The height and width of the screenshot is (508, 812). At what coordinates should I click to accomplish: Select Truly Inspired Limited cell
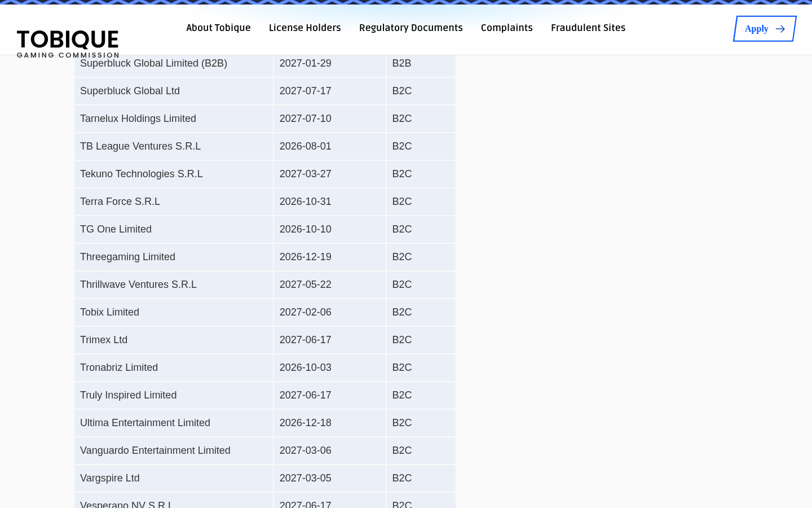click(x=174, y=395)
